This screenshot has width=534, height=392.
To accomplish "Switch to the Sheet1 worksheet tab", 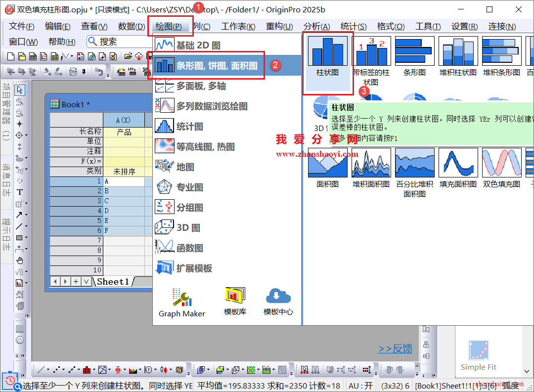I will pos(113,281).
